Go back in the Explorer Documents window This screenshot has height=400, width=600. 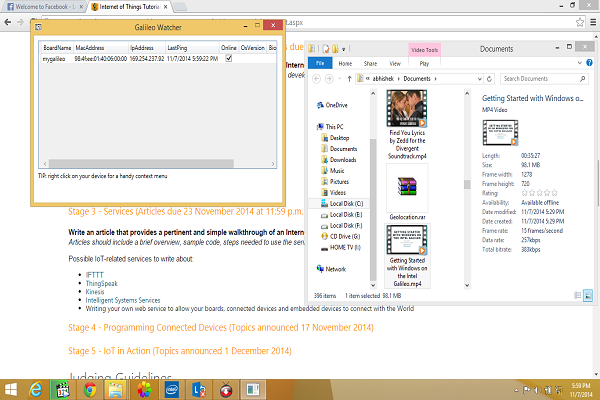pyautogui.click(x=316, y=78)
